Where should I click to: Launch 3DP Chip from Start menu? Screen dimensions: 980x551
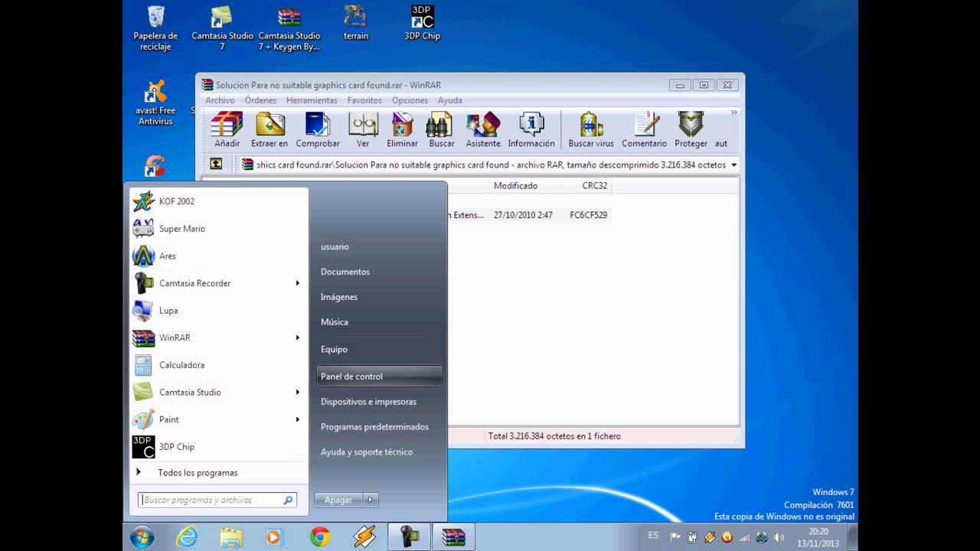pos(219,447)
